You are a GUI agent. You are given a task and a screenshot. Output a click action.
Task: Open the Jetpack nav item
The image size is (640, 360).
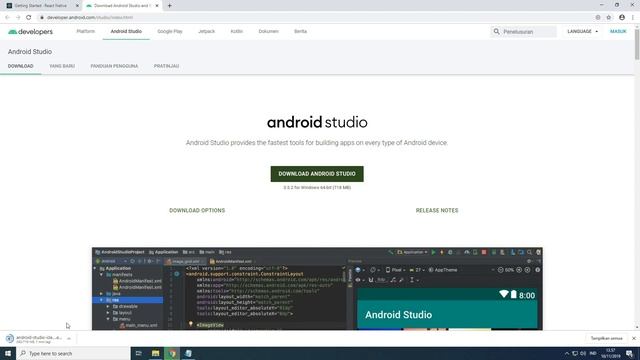207,31
